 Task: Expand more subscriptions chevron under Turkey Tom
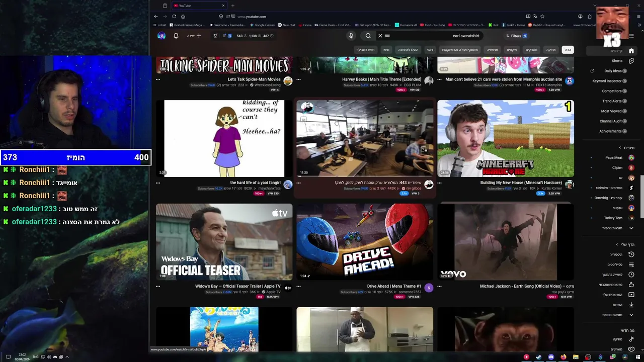click(631, 228)
